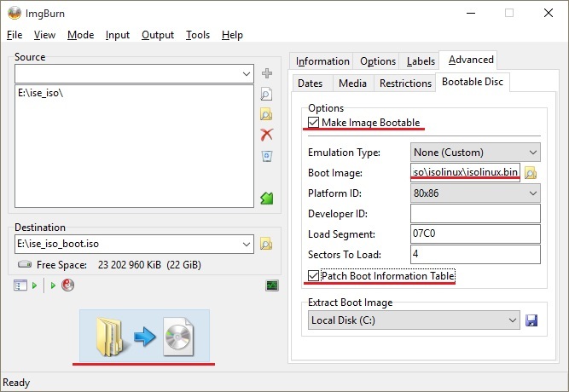The height and width of the screenshot is (392, 569).
Task: Expand the Destination path dropdown
Action: pyautogui.click(x=247, y=244)
